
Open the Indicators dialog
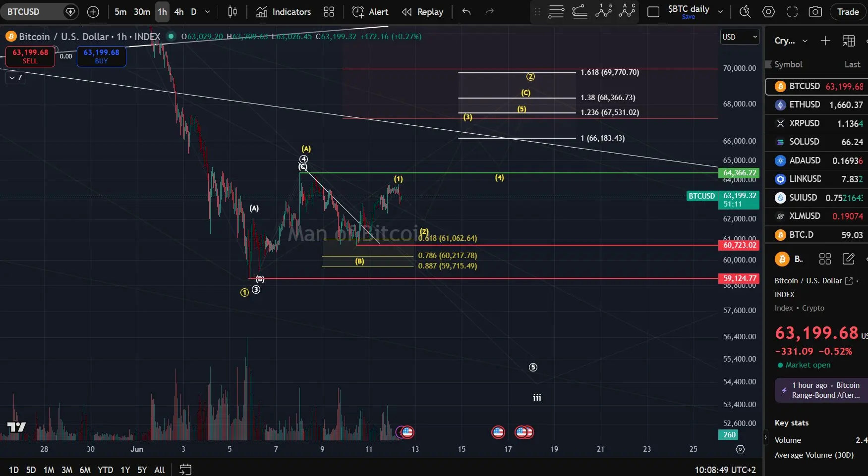point(284,12)
